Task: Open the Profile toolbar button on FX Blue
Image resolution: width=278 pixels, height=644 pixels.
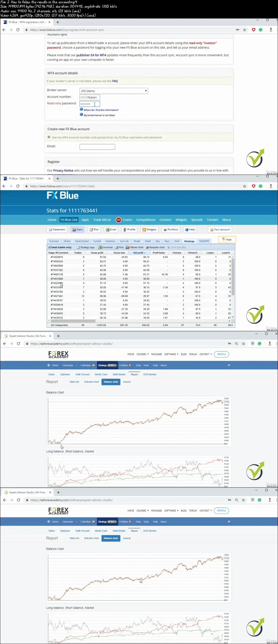Action: pos(129,230)
